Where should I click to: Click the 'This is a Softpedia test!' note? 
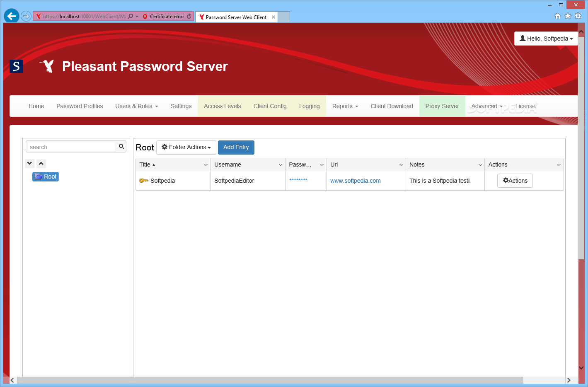point(440,181)
